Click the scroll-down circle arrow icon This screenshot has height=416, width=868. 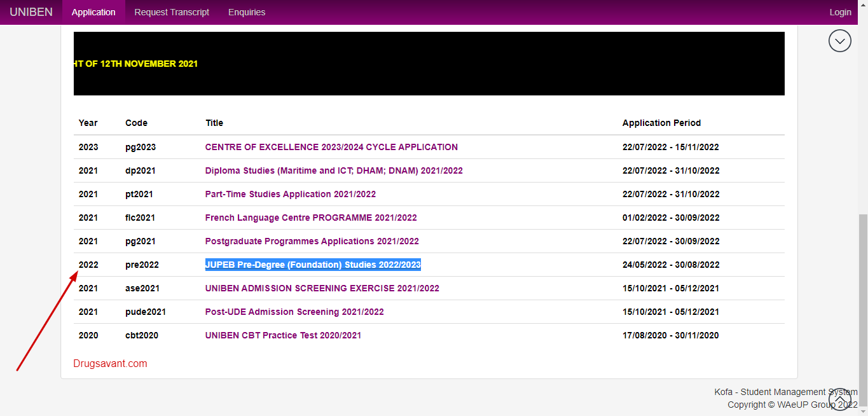(x=840, y=41)
